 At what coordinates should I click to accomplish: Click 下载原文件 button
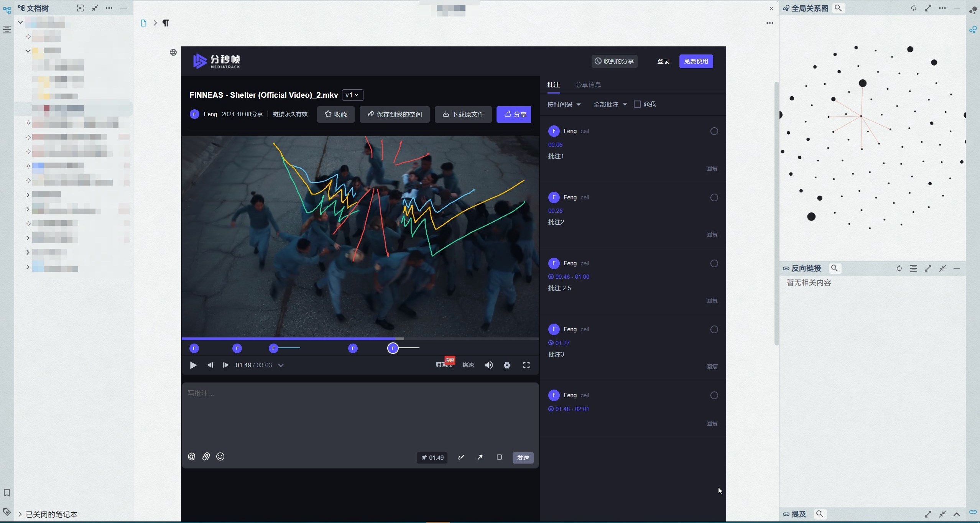coord(463,114)
